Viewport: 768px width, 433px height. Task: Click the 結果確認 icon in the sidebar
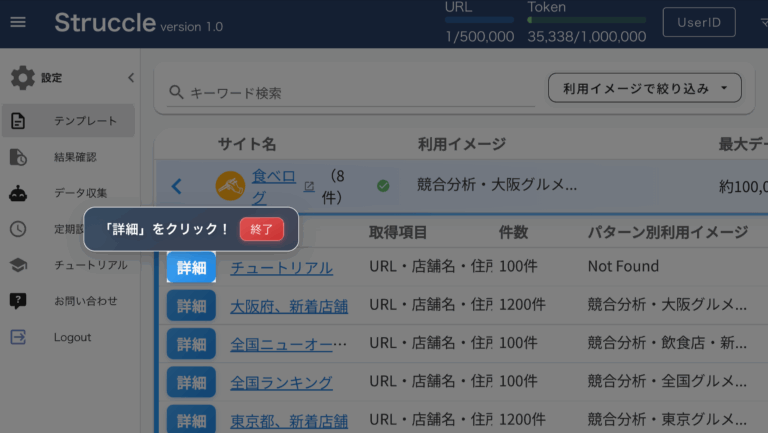click(x=18, y=157)
